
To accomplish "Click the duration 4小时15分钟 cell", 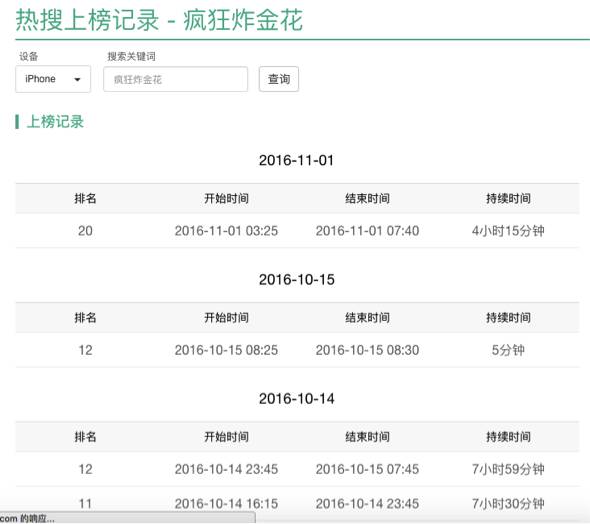I will [508, 231].
